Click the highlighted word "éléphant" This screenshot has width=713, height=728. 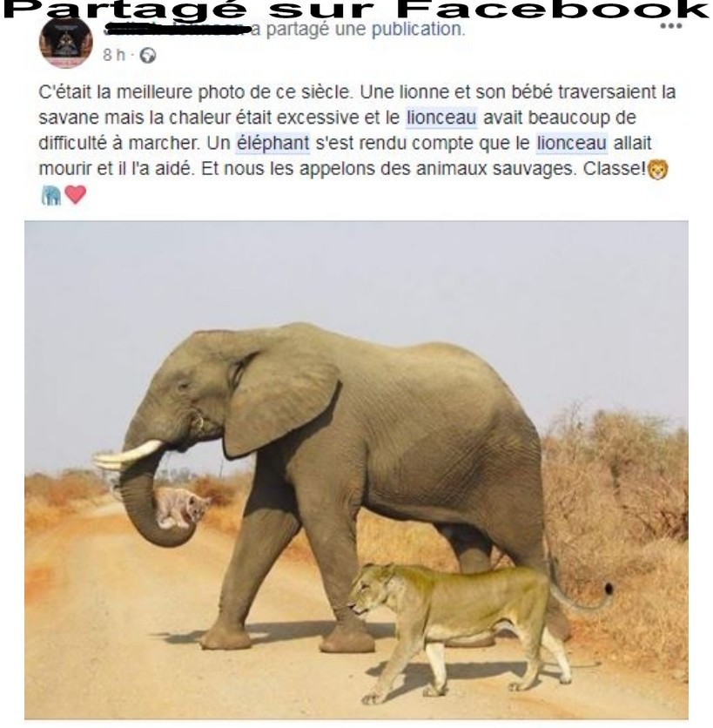pos(273,143)
